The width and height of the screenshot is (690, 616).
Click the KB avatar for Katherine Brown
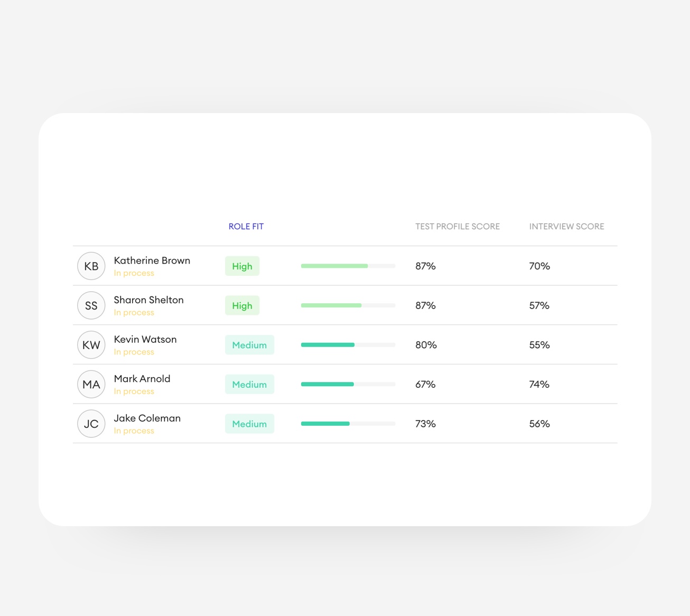point(91,266)
